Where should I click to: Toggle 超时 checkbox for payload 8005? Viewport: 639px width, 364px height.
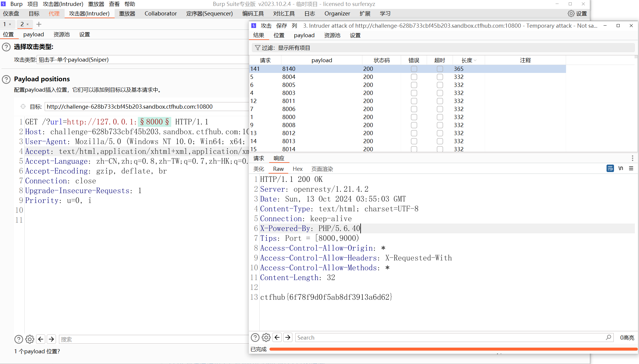(x=440, y=85)
